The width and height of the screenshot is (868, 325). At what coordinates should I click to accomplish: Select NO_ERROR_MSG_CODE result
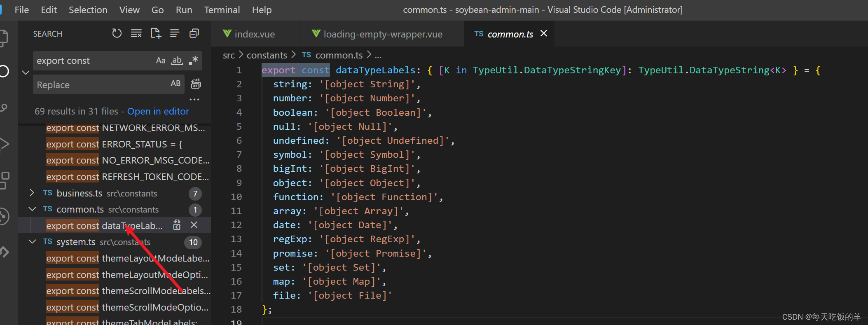[x=128, y=160]
